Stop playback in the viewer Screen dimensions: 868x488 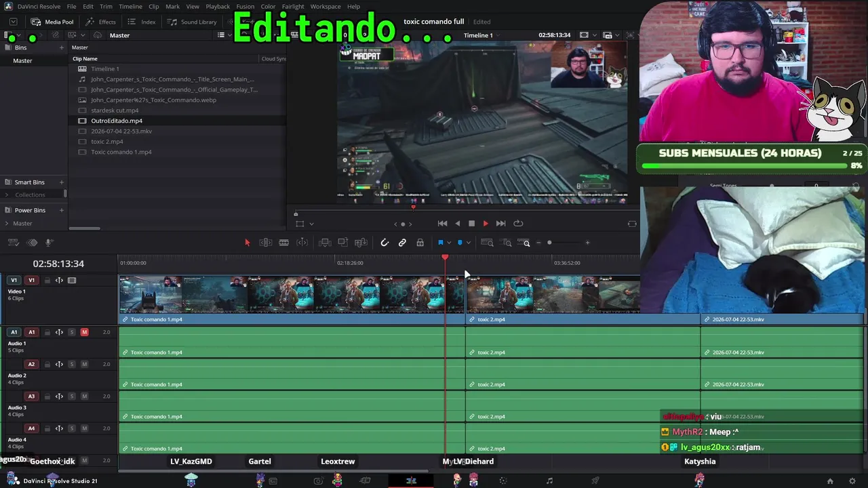click(x=471, y=224)
